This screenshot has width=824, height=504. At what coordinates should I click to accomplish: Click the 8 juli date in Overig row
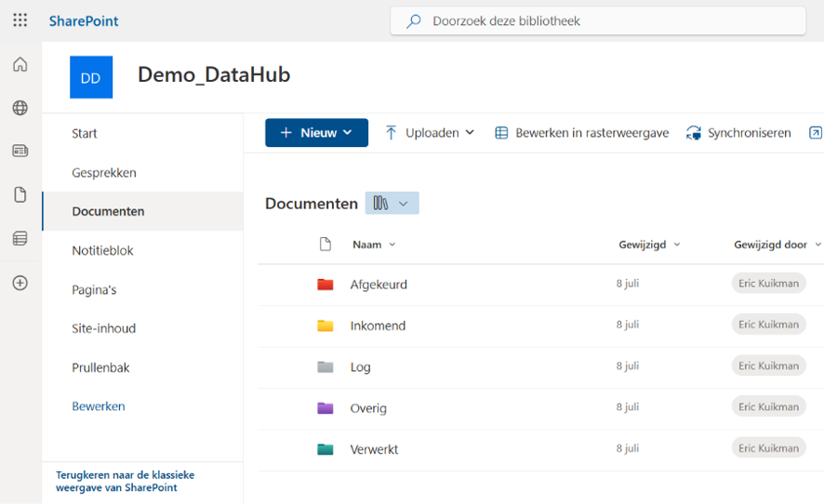[x=628, y=406]
